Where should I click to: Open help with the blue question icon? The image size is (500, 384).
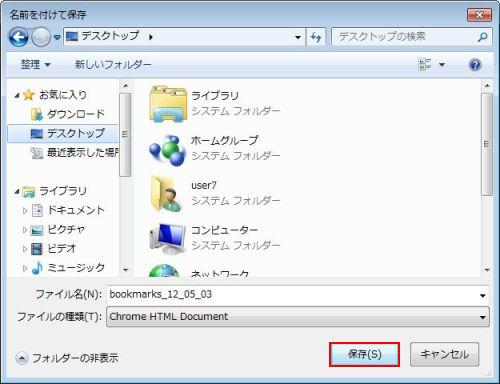475,64
